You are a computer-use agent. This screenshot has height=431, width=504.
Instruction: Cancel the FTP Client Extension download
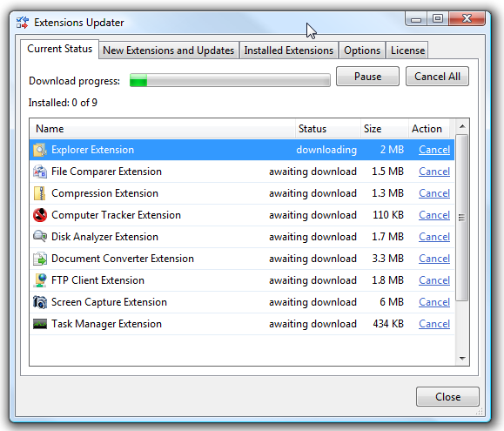coord(434,280)
